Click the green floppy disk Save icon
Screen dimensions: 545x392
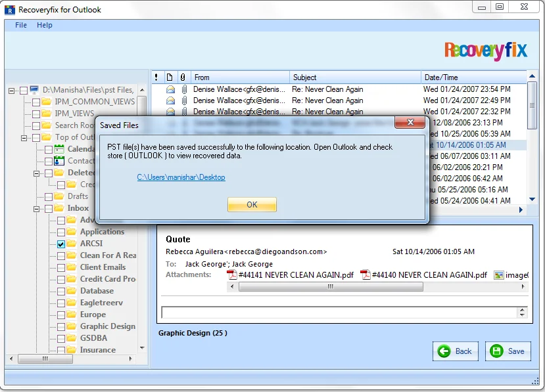pos(496,351)
